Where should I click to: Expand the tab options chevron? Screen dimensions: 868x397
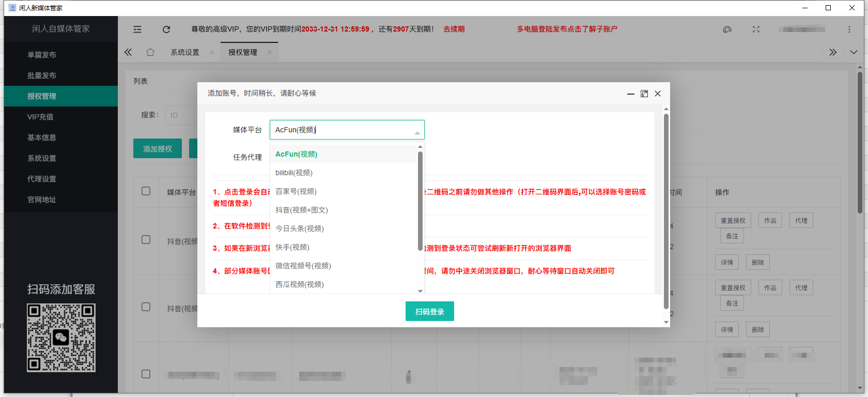click(x=854, y=52)
